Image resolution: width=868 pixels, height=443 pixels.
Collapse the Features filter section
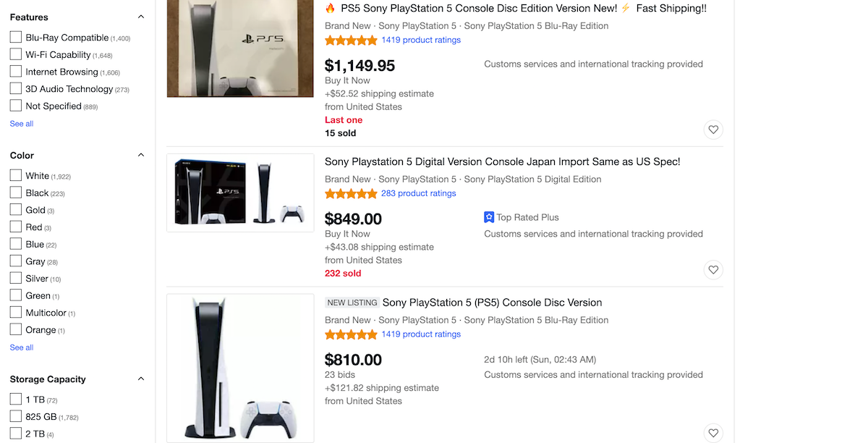141,16
